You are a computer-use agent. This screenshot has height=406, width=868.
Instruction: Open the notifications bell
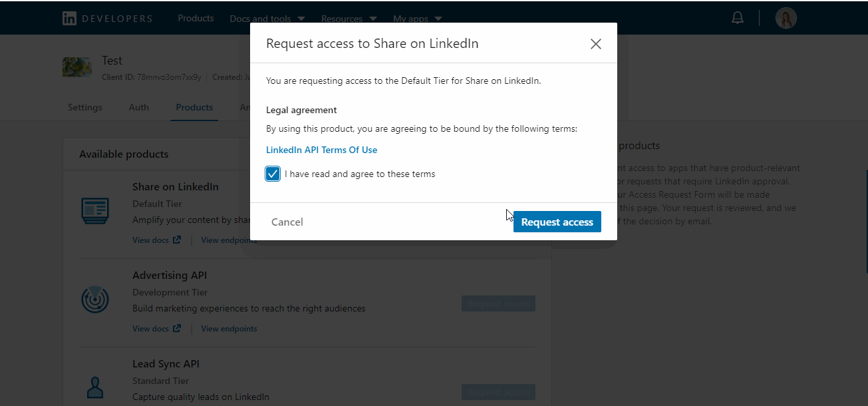pos(738,18)
